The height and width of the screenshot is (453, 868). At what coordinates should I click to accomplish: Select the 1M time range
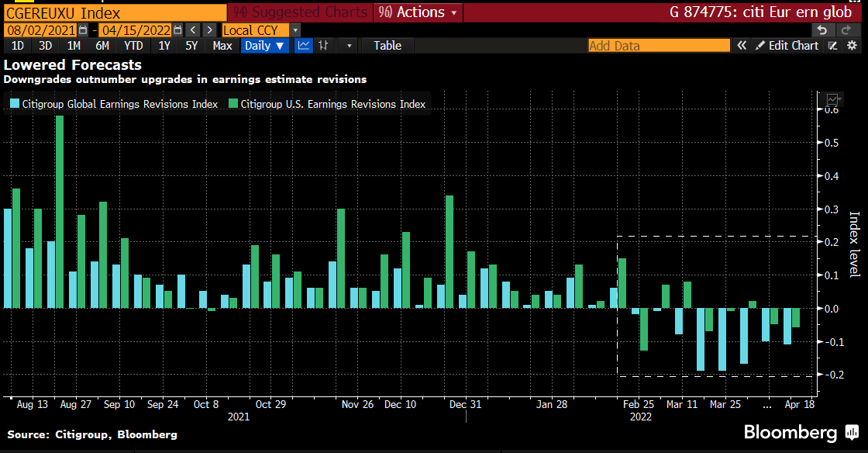[74, 46]
